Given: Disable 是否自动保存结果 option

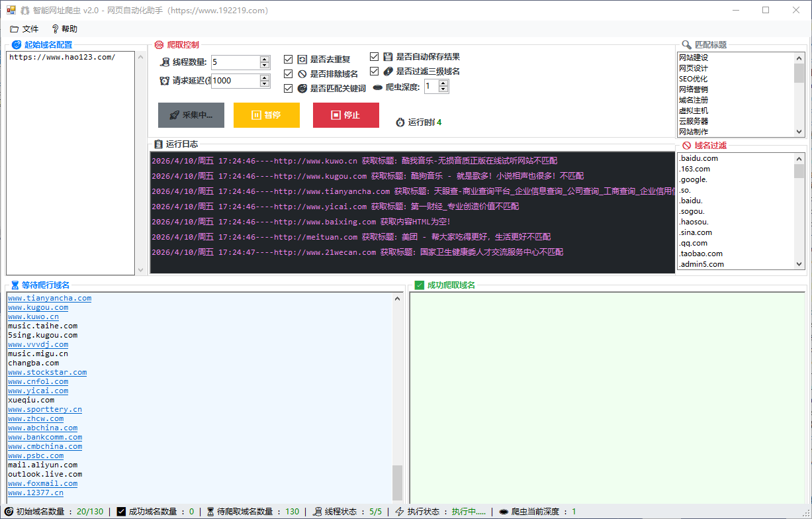Looking at the screenshot, I should 375,56.
